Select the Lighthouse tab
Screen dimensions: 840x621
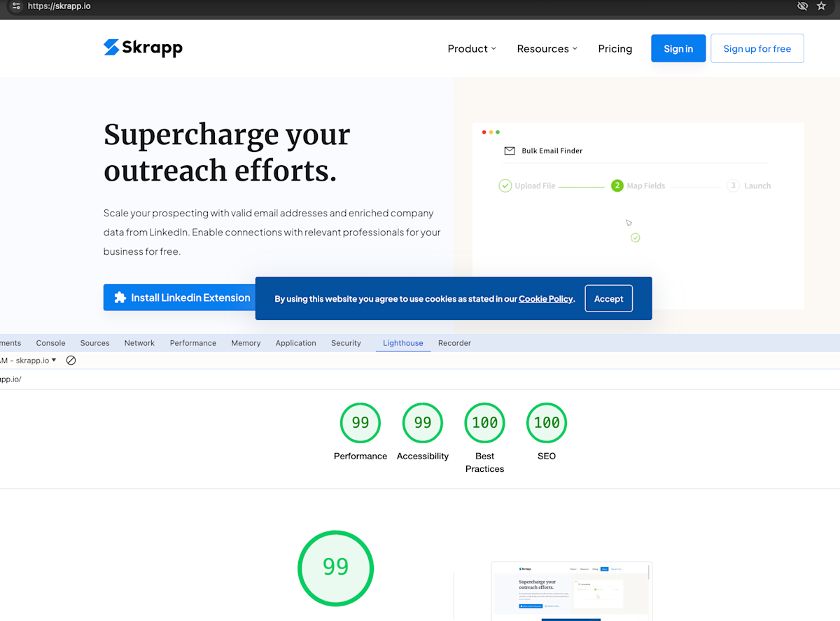click(403, 343)
